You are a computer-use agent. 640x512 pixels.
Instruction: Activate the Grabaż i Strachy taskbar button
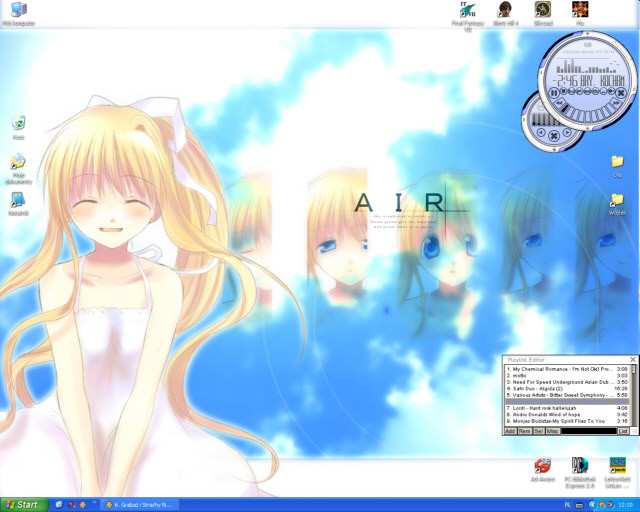pyautogui.click(x=140, y=505)
